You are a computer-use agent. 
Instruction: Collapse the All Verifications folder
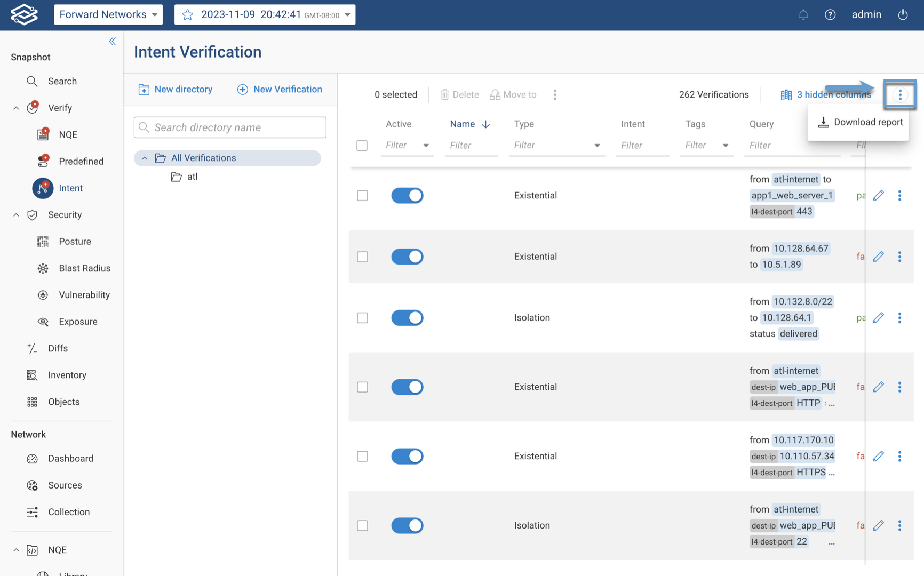[x=144, y=158]
